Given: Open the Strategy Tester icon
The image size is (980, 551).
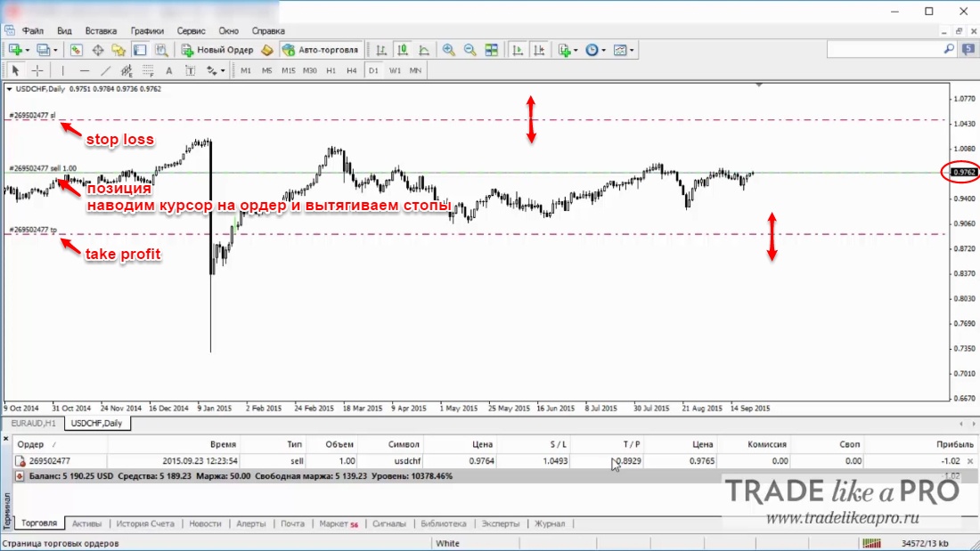Looking at the screenshot, I should click(x=161, y=50).
